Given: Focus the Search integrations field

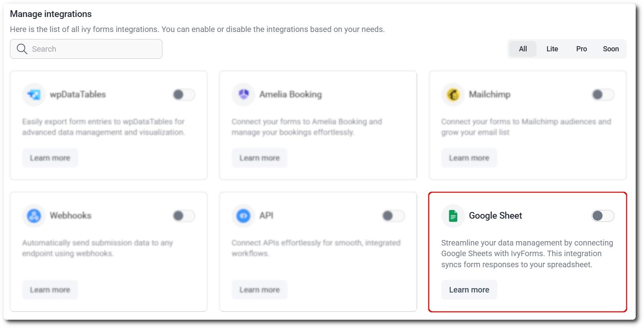Looking at the screenshot, I should coord(86,49).
